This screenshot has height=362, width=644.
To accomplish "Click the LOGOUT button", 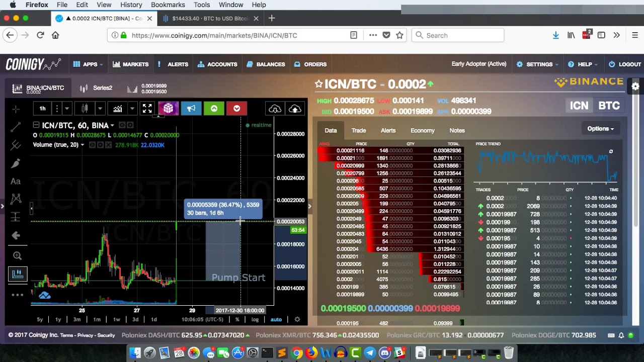I will click(x=625, y=64).
